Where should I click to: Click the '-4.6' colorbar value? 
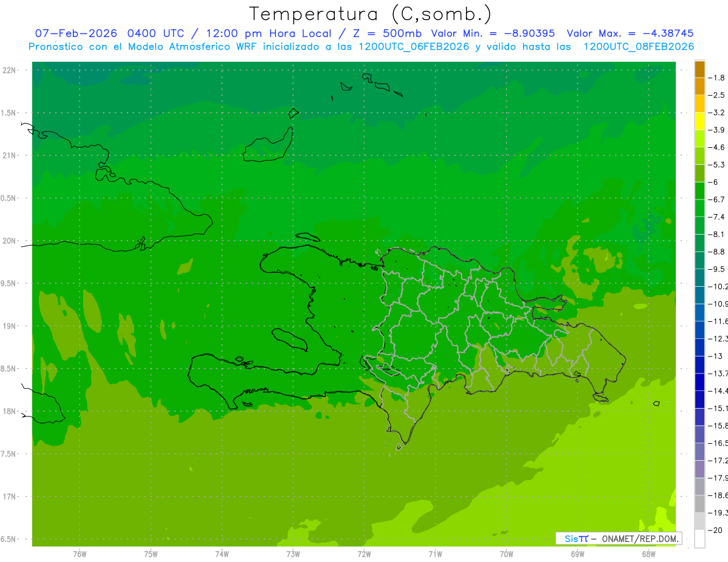(x=716, y=147)
